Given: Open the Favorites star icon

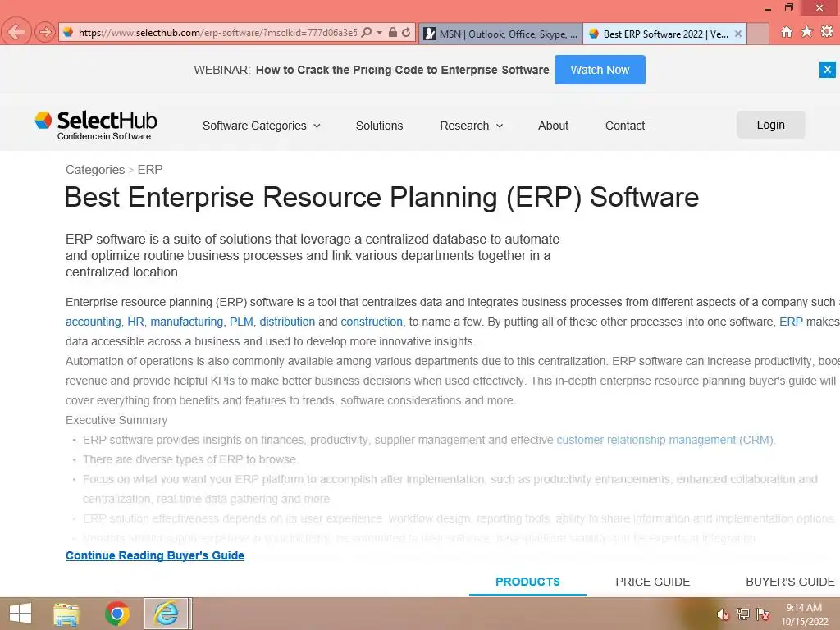Looking at the screenshot, I should (806, 32).
